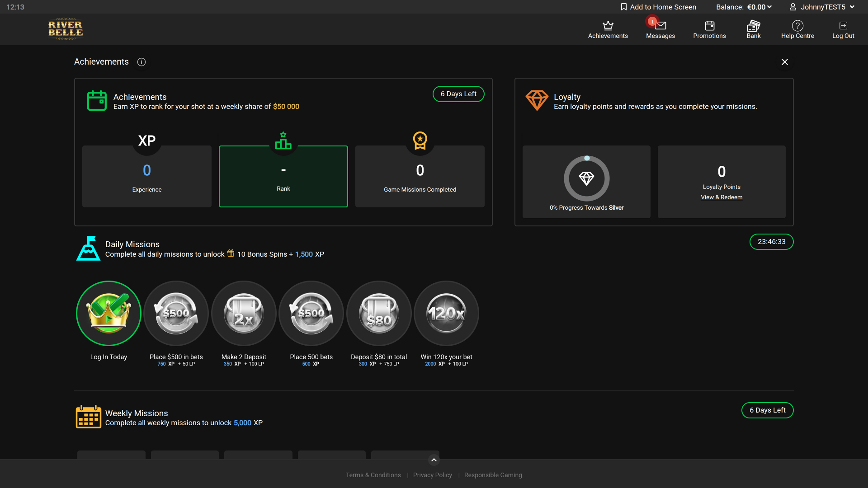The height and width of the screenshot is (488, 868).
Task: Click the View & Redeem link
Action: coord(722,197)
